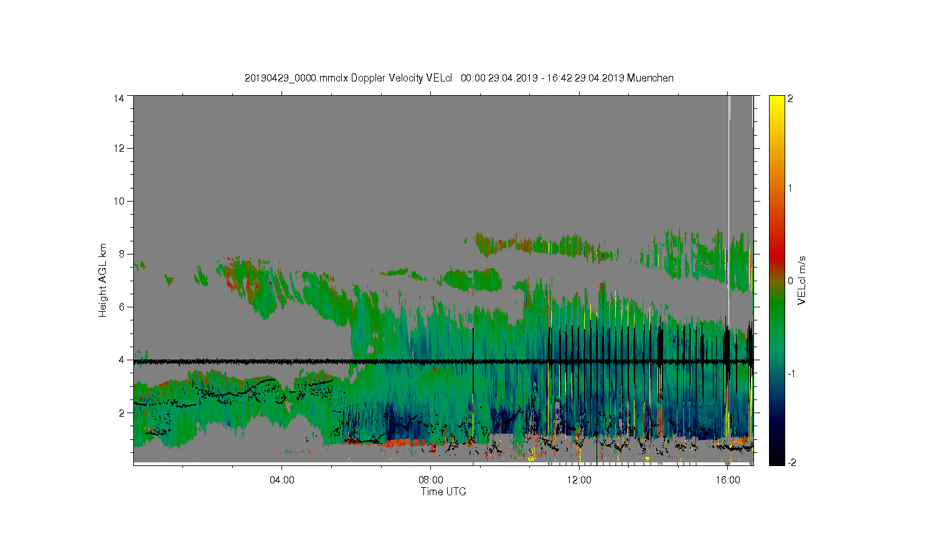Click the 16:00 time axis label

pyautogui.click(x=728, y=480)
